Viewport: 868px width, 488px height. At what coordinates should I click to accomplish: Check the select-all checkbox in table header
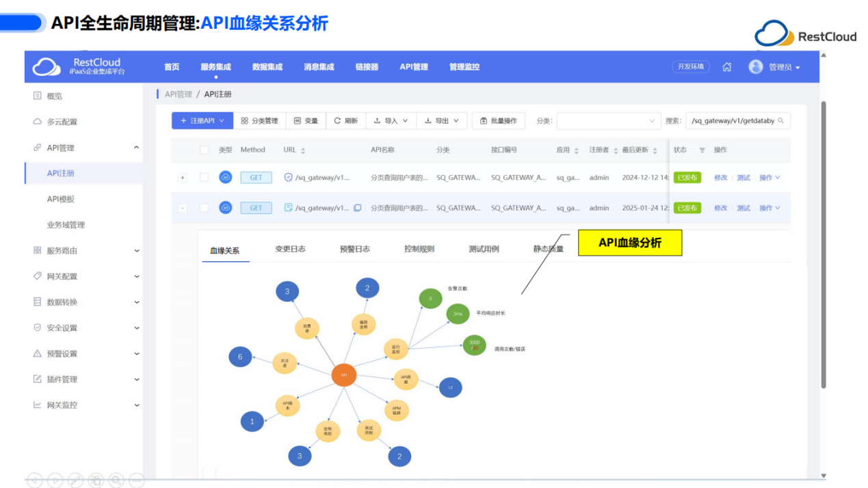(x=204, y=149)
